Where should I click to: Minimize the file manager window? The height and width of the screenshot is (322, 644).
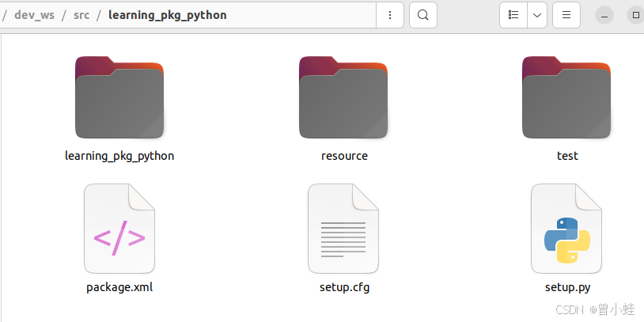point(604,15)
